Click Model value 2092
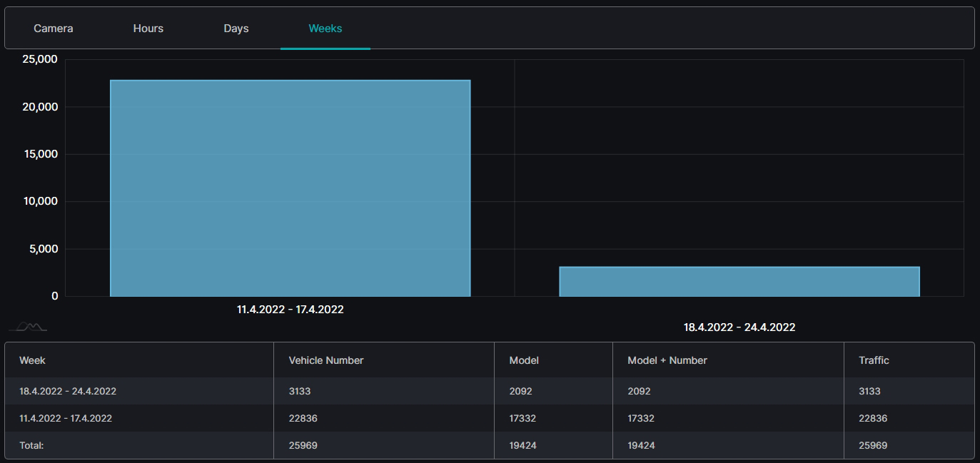This screenshot has height=463, width=980. 520,391
